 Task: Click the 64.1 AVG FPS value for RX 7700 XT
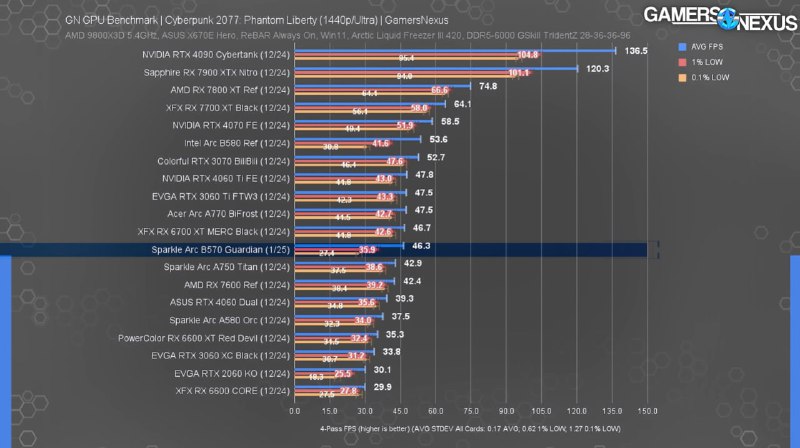point(463,104)
